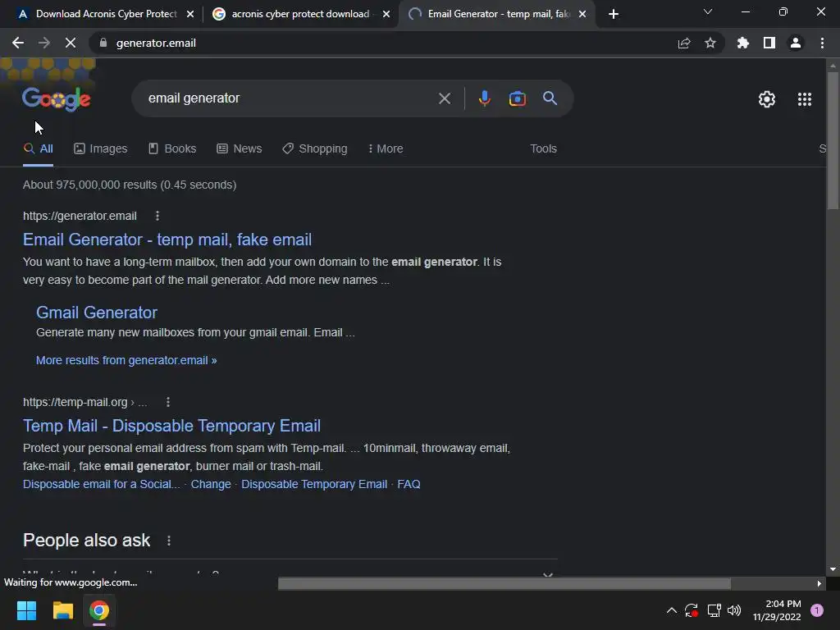Open the FAQ sitelink
The image size is (840, 630).
[x=409, y=484]
